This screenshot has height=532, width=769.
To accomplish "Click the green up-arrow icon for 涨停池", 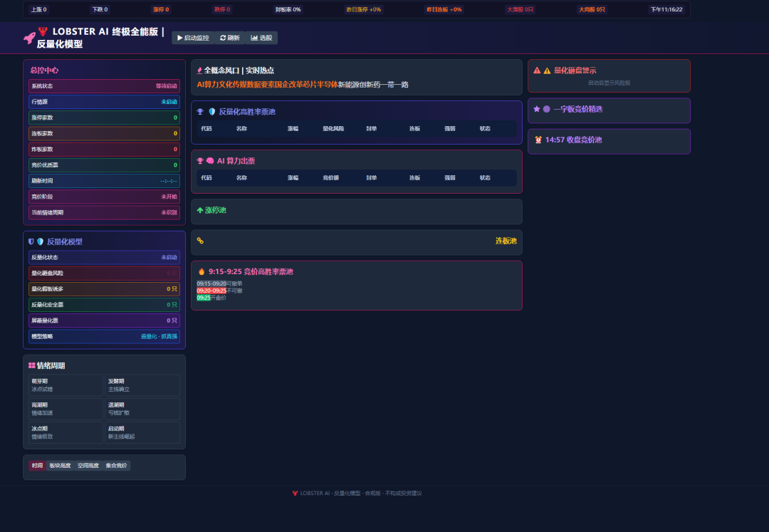I will pyautogui.click(x=200, y=211).
